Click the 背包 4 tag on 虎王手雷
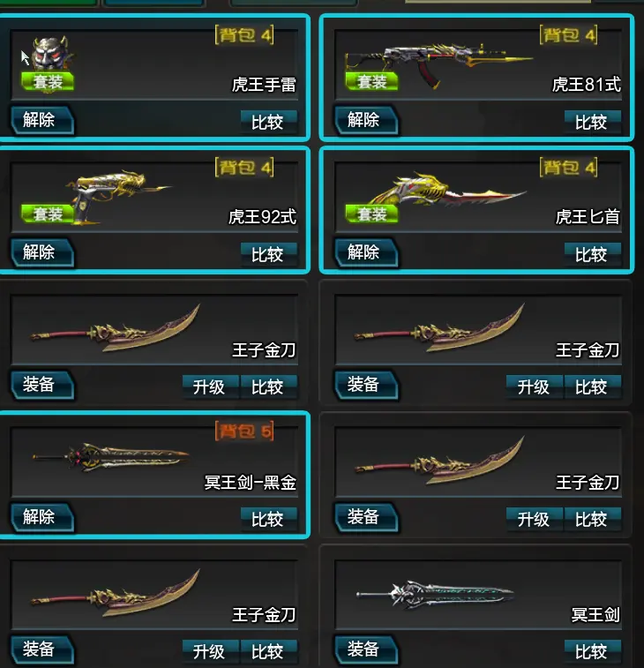This screenshot has width=644, height=668. [x=244, y=35]
